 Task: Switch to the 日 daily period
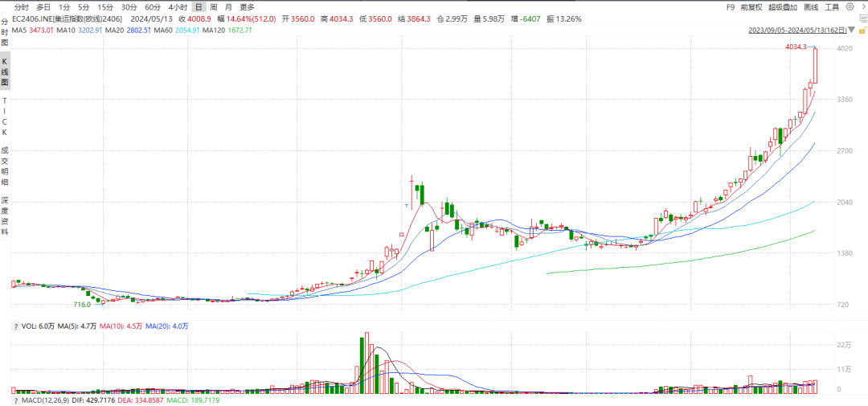[x=198, y=7]
